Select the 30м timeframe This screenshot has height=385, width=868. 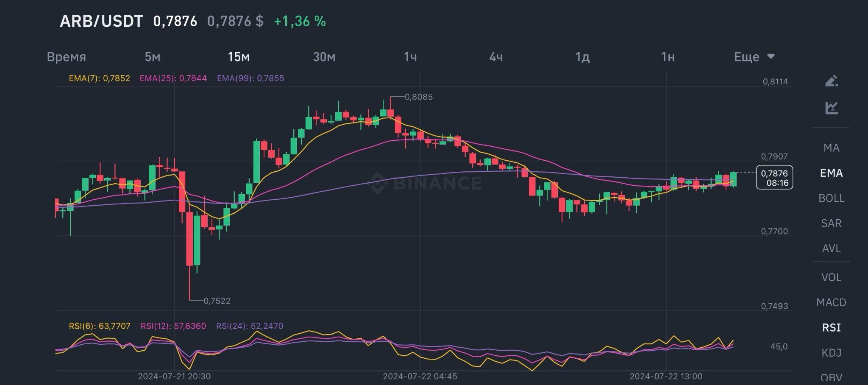click(x=324, y=57)
